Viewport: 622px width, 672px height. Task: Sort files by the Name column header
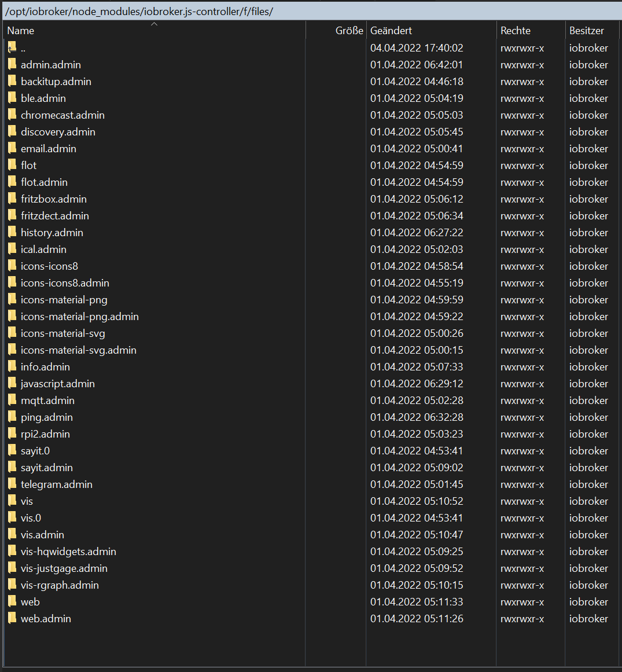point(21,31)
